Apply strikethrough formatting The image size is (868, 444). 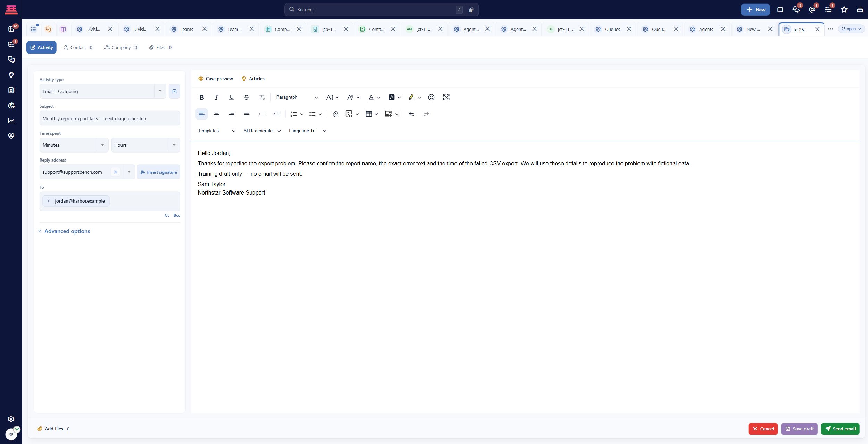coord(247,97)
